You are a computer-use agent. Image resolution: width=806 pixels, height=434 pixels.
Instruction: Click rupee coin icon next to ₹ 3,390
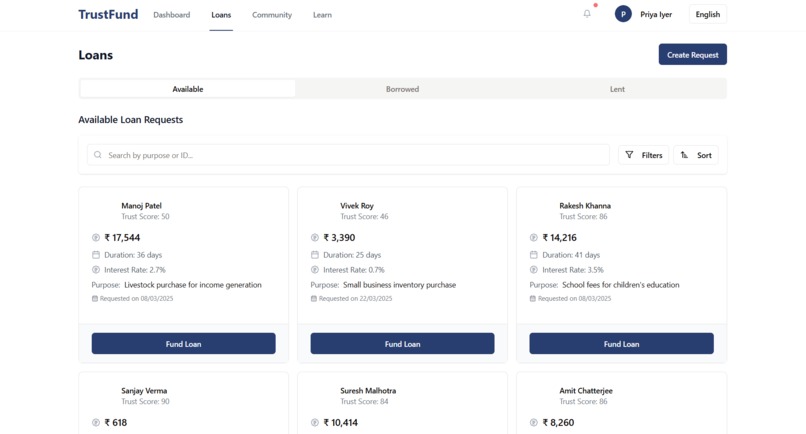point(315,238)
